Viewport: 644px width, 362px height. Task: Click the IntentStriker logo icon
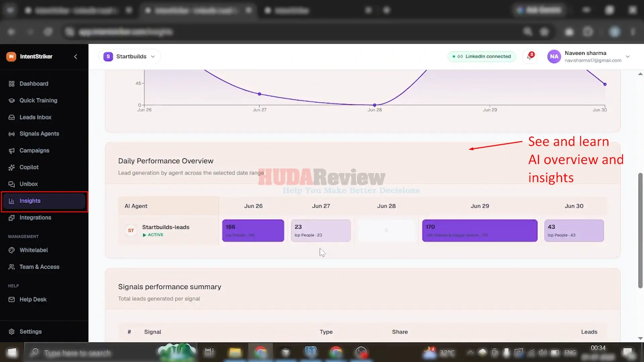pos(11,56)
